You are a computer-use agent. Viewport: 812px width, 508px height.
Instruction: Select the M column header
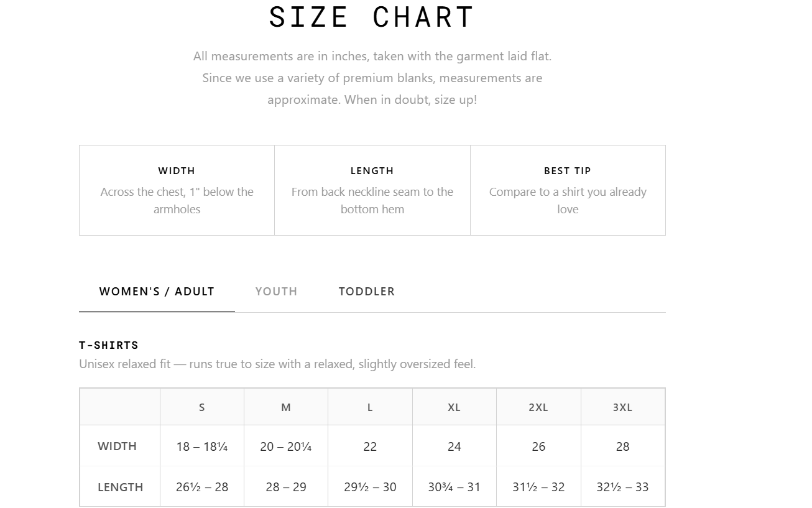[x=286, y=407]
